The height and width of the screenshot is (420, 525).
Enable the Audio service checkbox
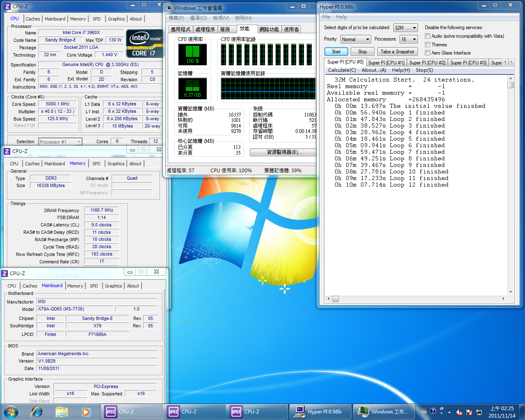[428, 36]
